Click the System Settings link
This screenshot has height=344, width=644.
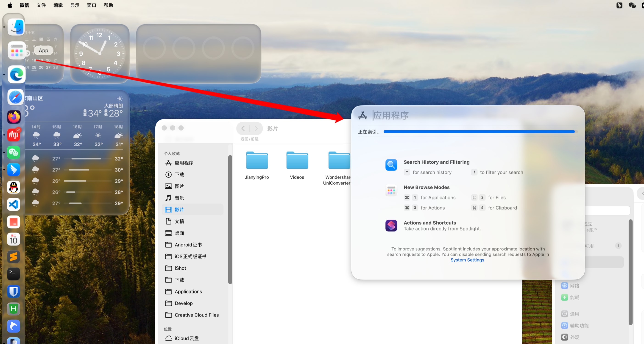(467, 260)
